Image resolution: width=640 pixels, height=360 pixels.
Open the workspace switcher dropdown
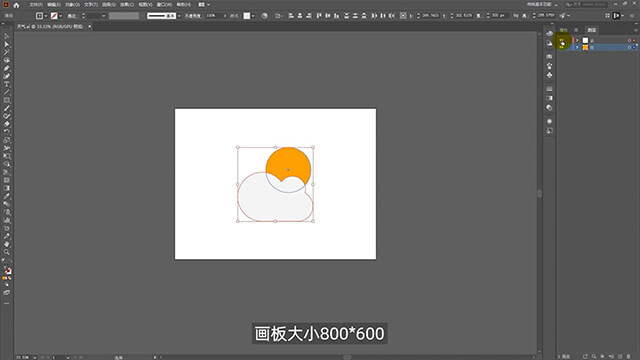[542, 4]
